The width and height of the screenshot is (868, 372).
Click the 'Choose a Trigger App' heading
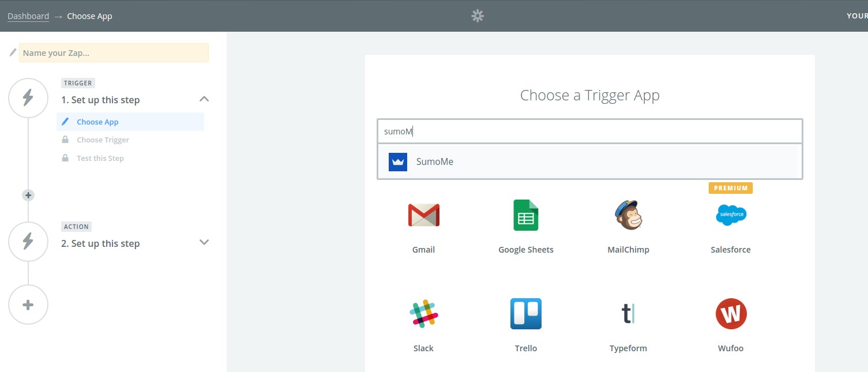pos(589,95)
